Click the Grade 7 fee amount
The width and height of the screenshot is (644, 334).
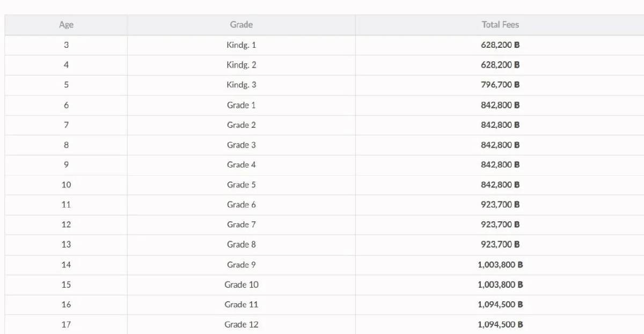tap(500, 224)
